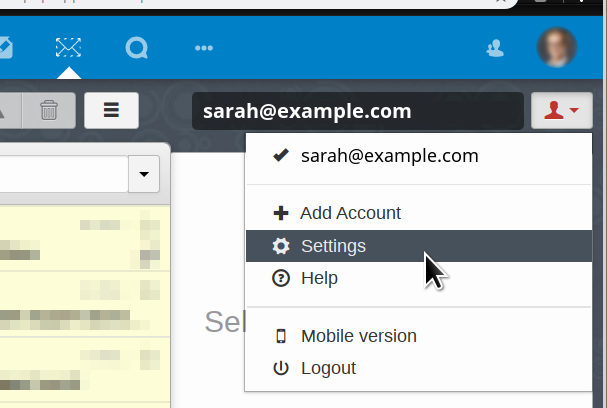607x408 pixels.
Task: Open Settings from the account menu
Action: 333,246
